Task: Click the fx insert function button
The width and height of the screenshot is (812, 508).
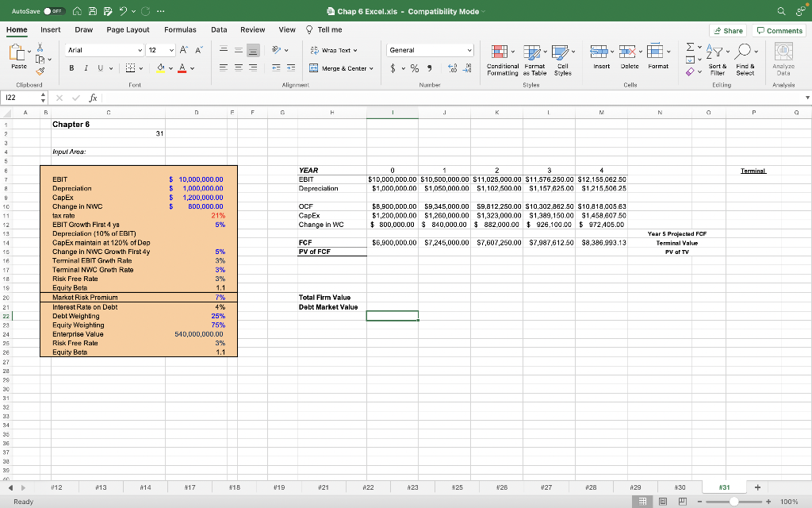Action: pos(94,98)
